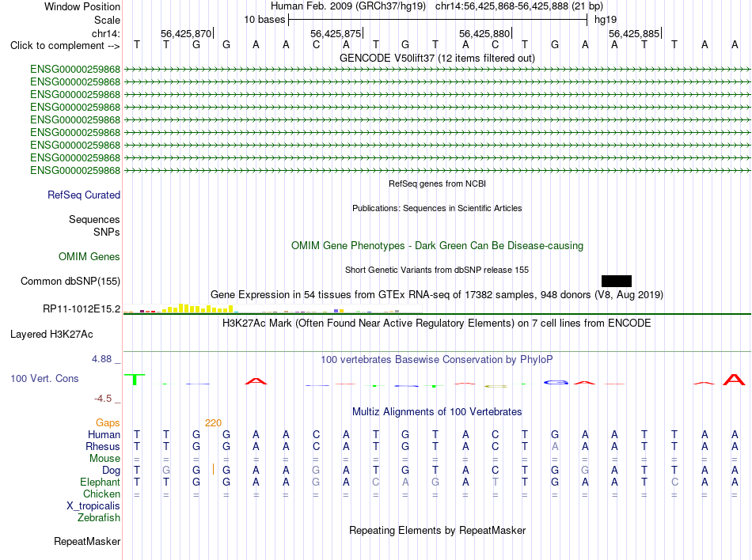Select the Rhesus alignment row label
The width and height of the screenshot is (752, 560).
[103, 446]
